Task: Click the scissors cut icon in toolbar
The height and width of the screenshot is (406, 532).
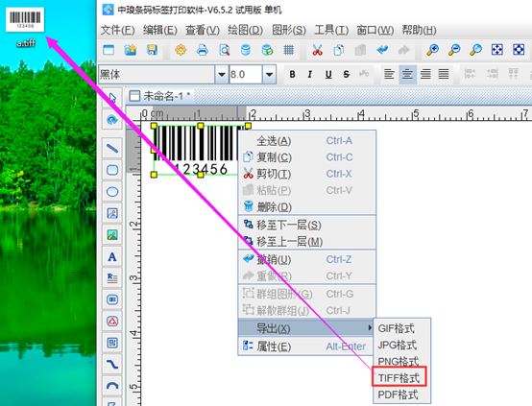Action: point(317,50)
